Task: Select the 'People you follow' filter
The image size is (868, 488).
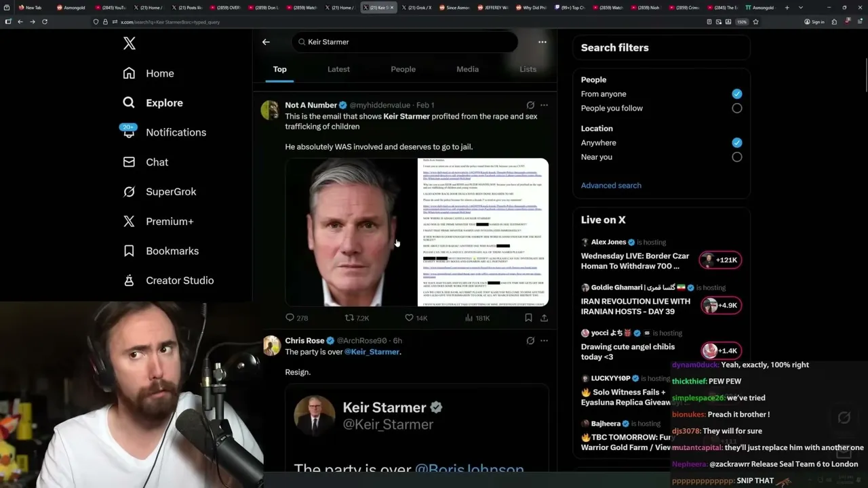Action: [736, 108]
